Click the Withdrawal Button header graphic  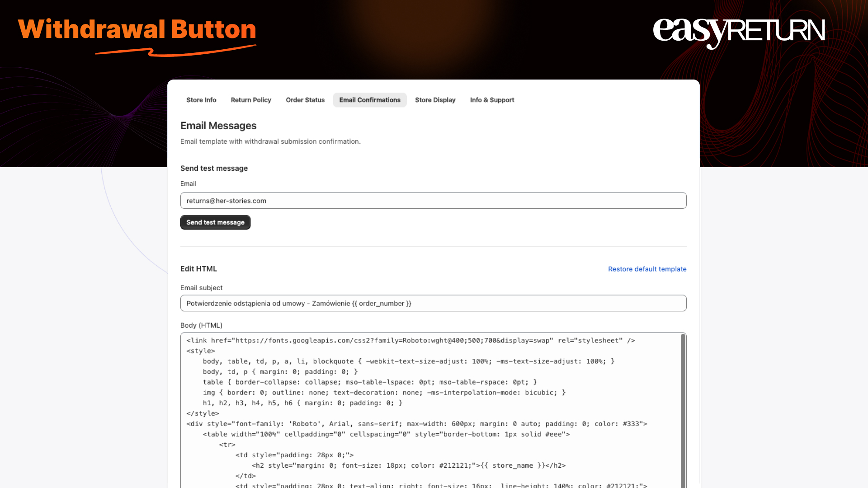click(137, 30)
